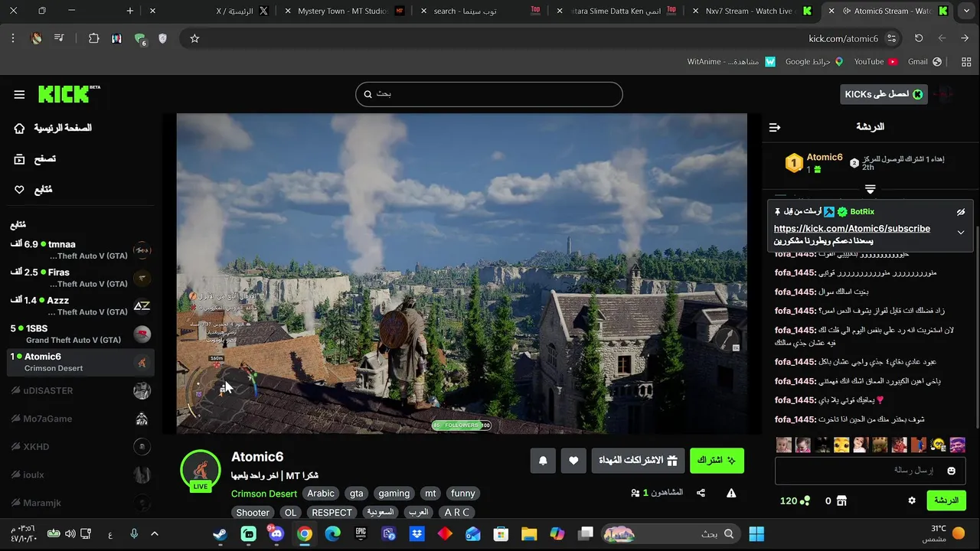The width and height of the screenshot is (980, 551).
Task: Open 1SBS channel in followed list
Action: coord(80,334)
